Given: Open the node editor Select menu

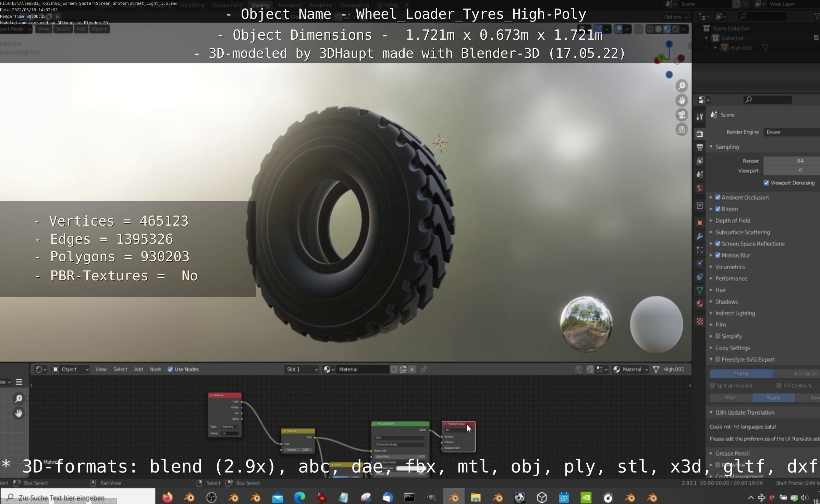Looking at the screenshot, I should pyautogui.click(x=120, y=369).
